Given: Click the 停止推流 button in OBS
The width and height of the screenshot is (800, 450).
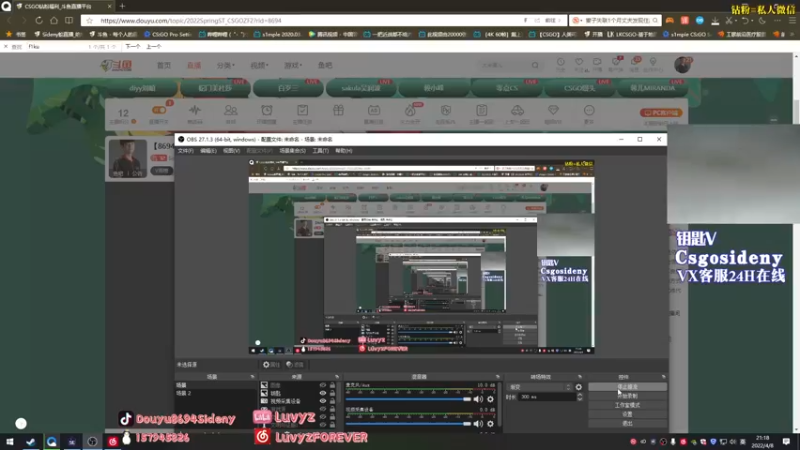Looking at the screenshot, I should click(x=627, y=387).
